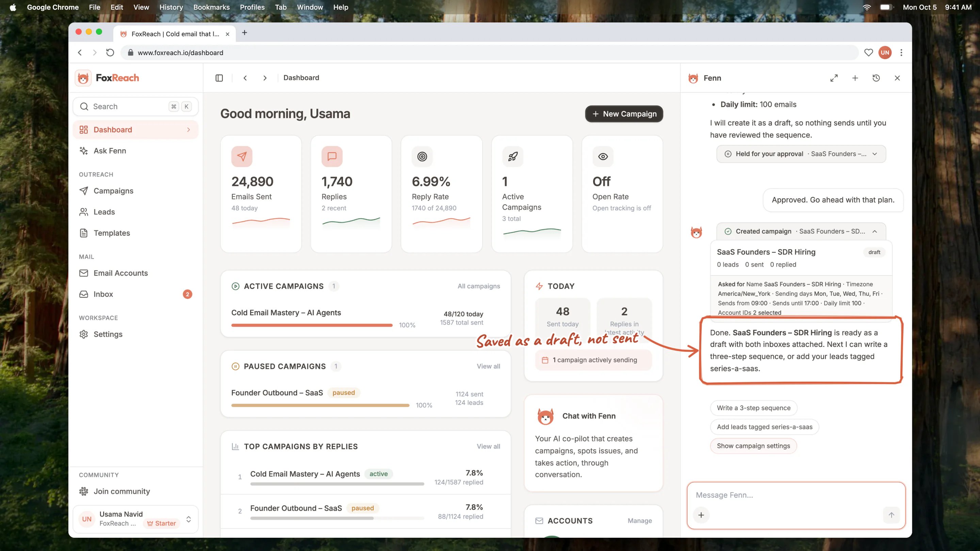The image size is (980, 551).
Task: Open the History menu in menu bar
Action: pos(171,7)
